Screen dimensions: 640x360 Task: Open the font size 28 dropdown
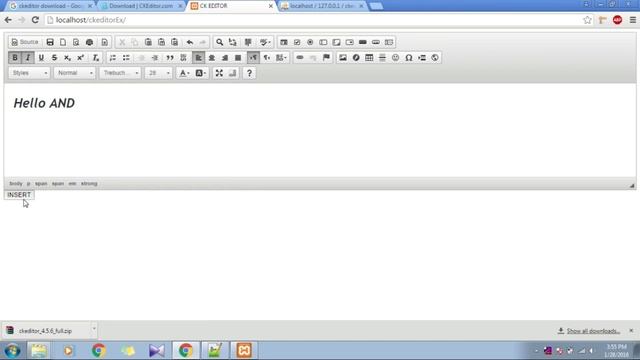pos(158,73)
